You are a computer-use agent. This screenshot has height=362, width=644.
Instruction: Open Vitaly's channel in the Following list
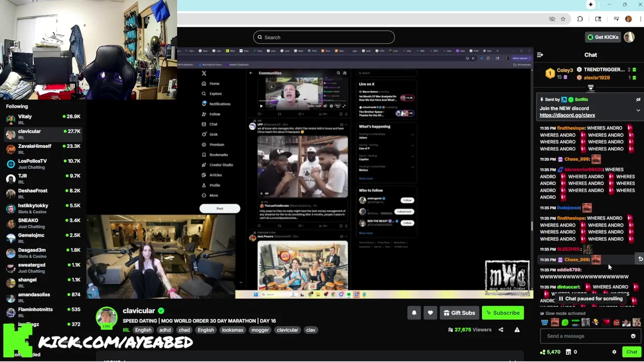tap(42, 119)
